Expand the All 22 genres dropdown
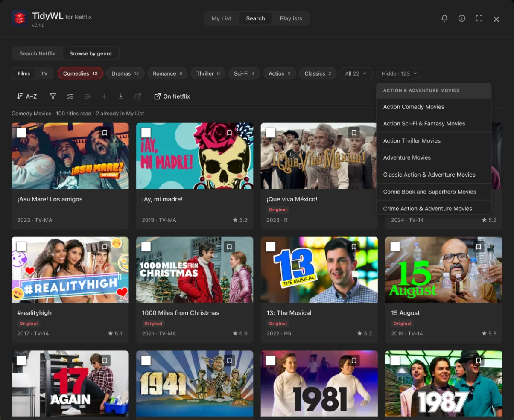 pyautogui.click(x=356, y=73)
